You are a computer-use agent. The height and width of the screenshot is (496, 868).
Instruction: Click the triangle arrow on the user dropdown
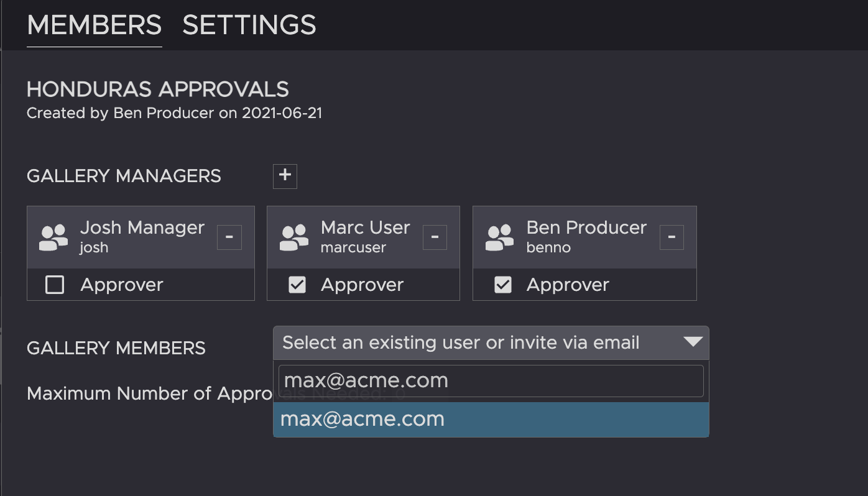[x=692, y=342]
